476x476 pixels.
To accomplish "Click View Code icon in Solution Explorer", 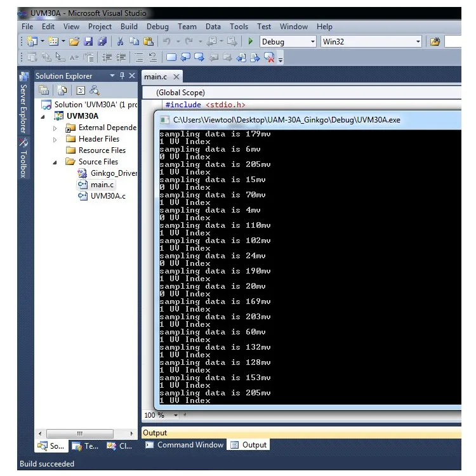I will click(x=81, y=90).
